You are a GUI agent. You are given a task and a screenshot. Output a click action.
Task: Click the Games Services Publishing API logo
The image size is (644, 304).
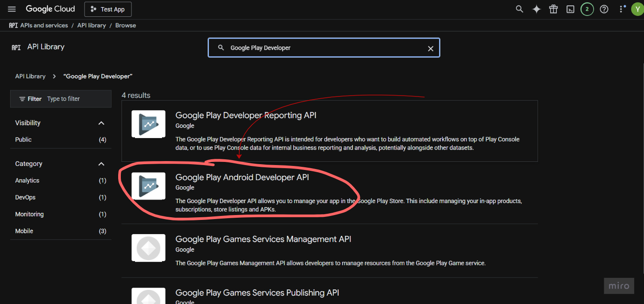point(148,296)
